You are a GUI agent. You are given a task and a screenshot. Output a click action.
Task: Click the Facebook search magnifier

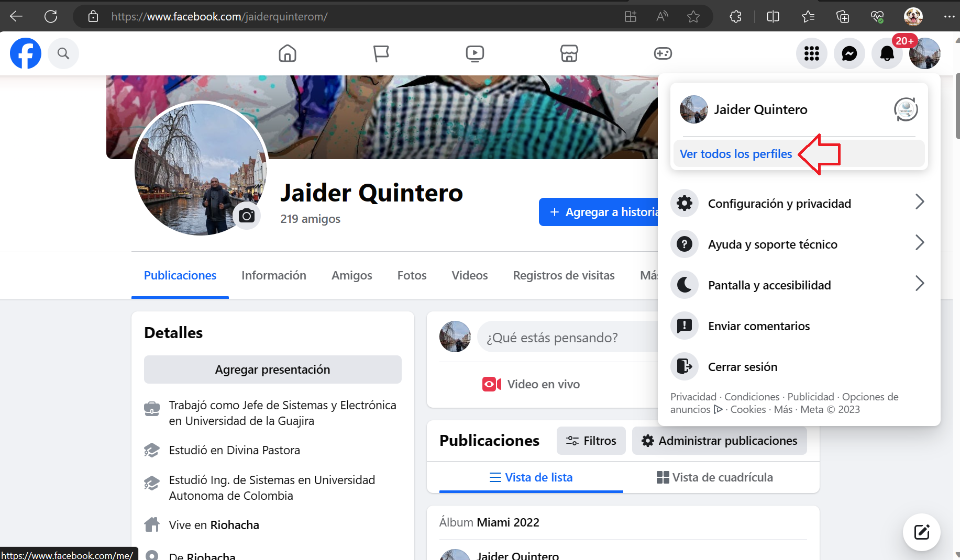click(63, 53)
